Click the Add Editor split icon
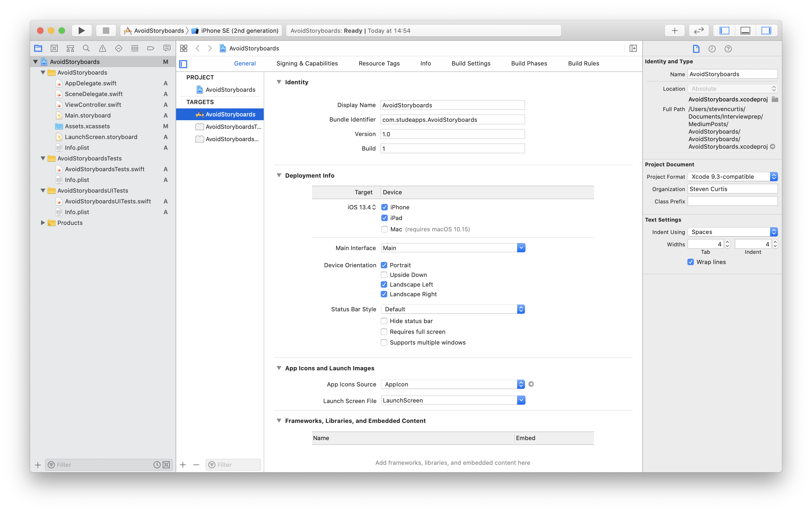The height and width of the screenshot is (512, 812). pos(633,49)
